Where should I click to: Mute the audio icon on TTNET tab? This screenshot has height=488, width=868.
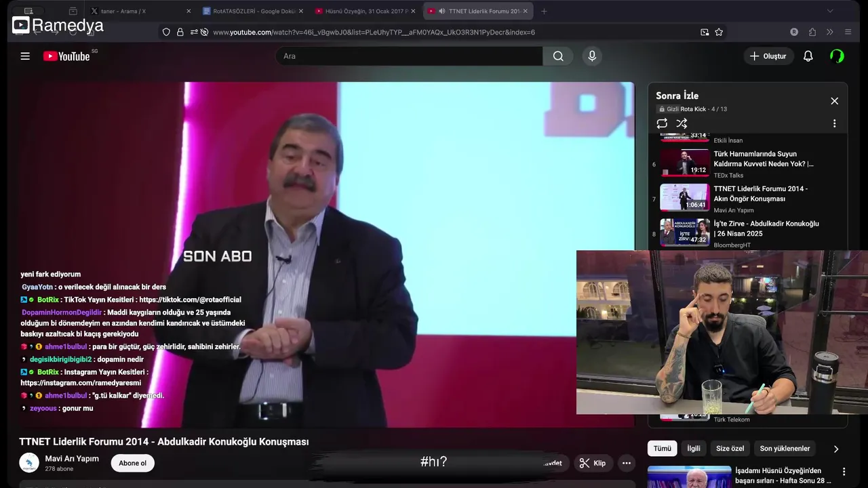tap(442, 11)
